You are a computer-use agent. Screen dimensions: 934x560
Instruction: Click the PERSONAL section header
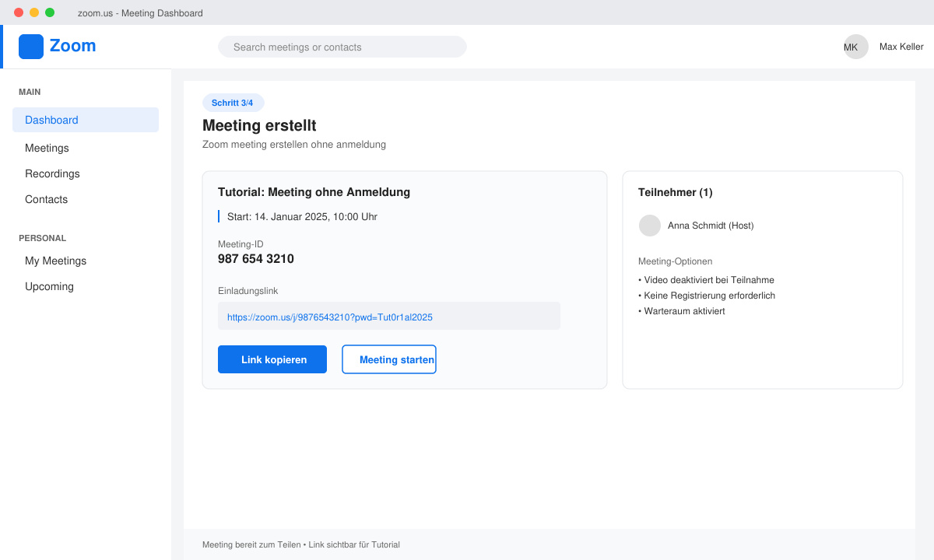point(43,238)
